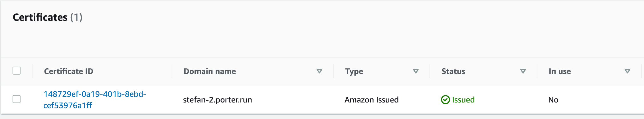The height and width of the screenshot is (119, 644).
Task: Click the Certificates heading
Action: 40,17
